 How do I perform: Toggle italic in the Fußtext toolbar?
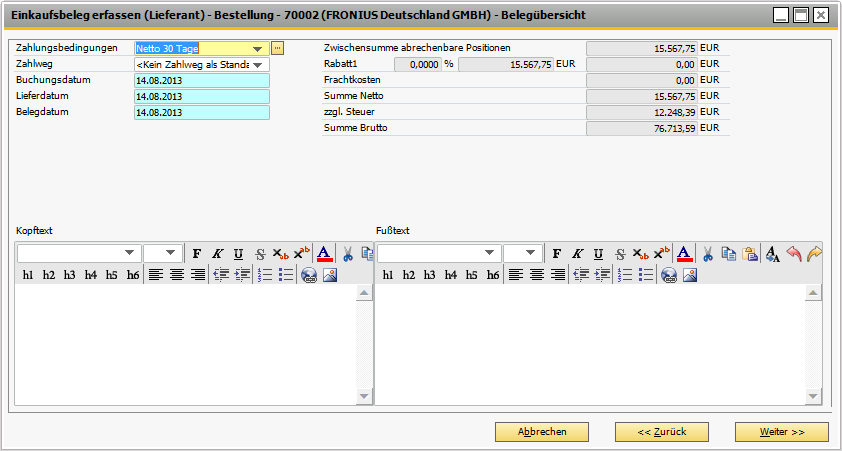[x=577, y=254]
